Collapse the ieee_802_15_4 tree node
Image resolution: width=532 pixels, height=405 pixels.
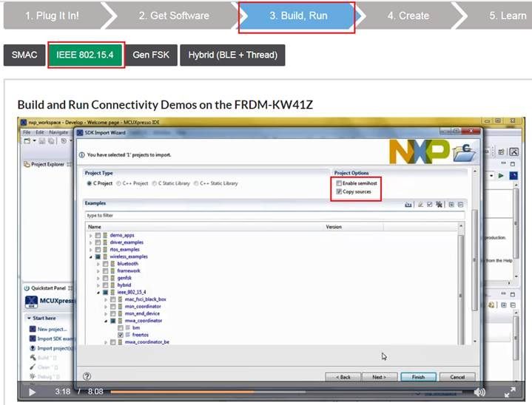[x=98, y=292]
